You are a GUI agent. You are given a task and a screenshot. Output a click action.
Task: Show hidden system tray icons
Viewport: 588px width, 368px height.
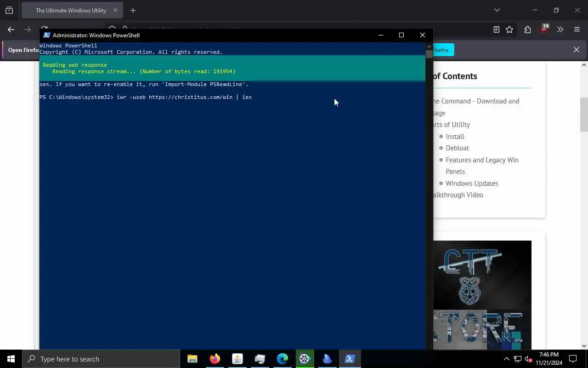point(507,359)
